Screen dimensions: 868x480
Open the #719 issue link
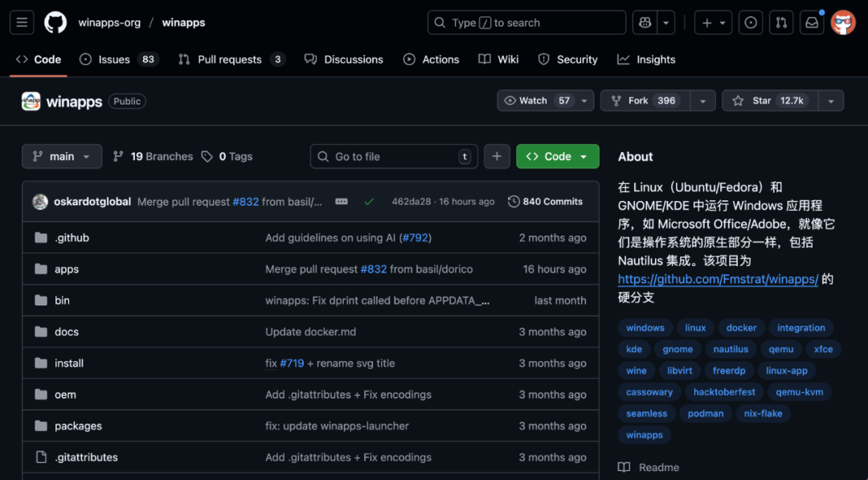[x=292, y=363]
